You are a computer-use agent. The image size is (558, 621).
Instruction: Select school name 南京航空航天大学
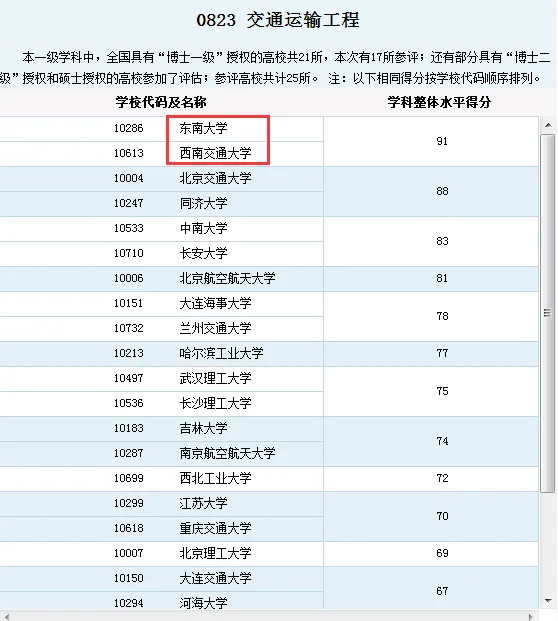[227, 453]
